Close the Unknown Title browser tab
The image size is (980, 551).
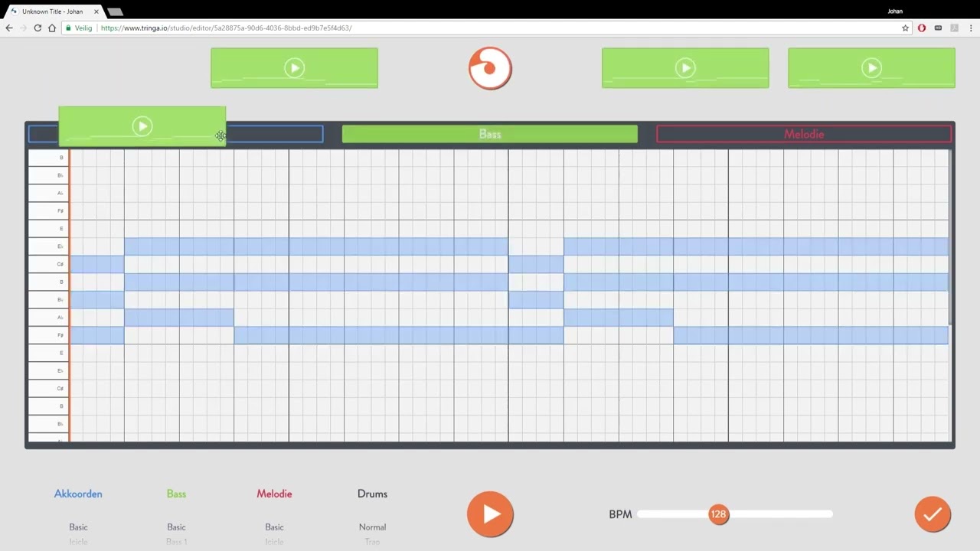[x=96, y=11]
